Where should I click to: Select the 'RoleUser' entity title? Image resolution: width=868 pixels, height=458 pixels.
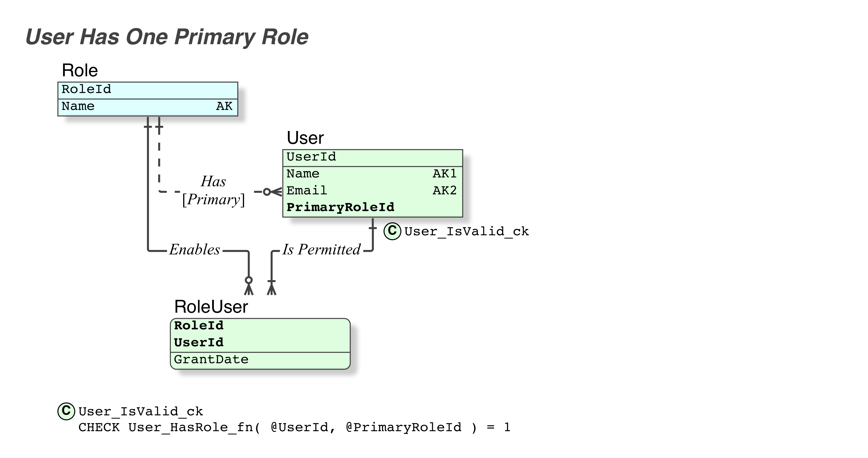pos(211,307)
